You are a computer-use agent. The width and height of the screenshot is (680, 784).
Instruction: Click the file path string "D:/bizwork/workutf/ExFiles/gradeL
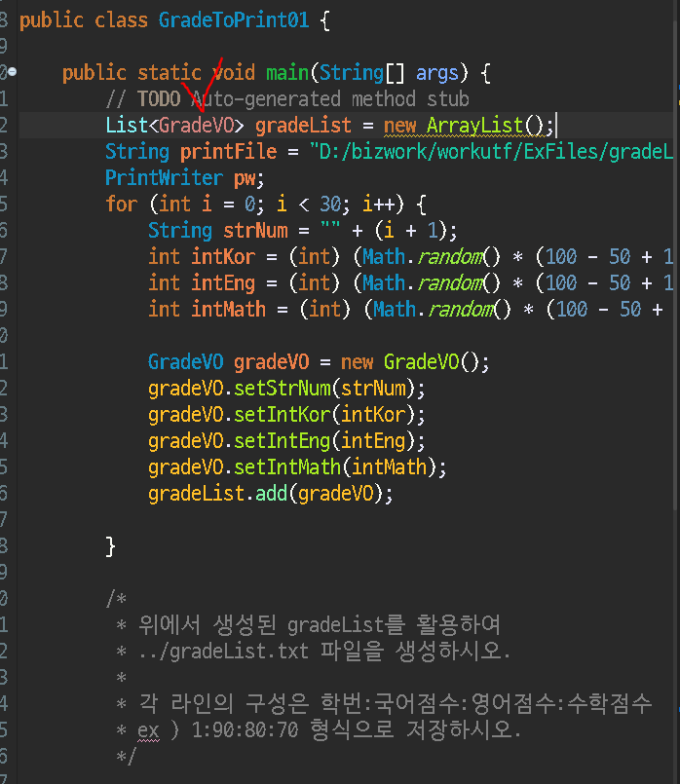pos(491,152)
